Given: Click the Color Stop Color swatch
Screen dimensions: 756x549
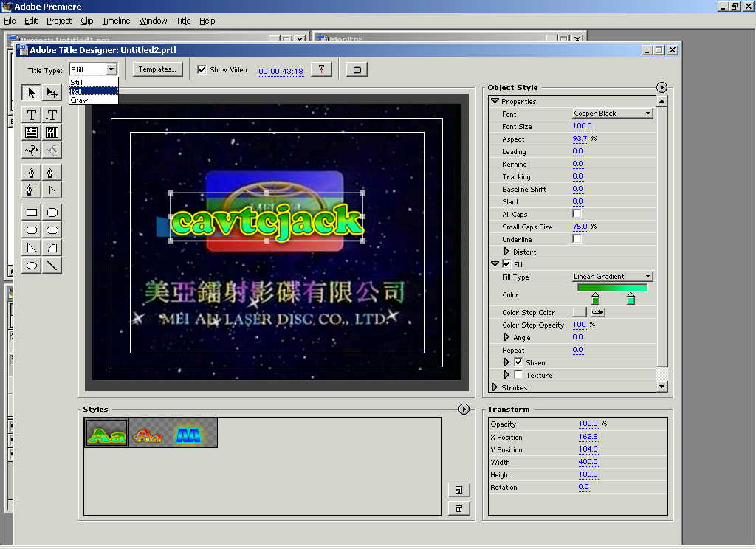Looking at the screenshot, I should coord(580,312).
